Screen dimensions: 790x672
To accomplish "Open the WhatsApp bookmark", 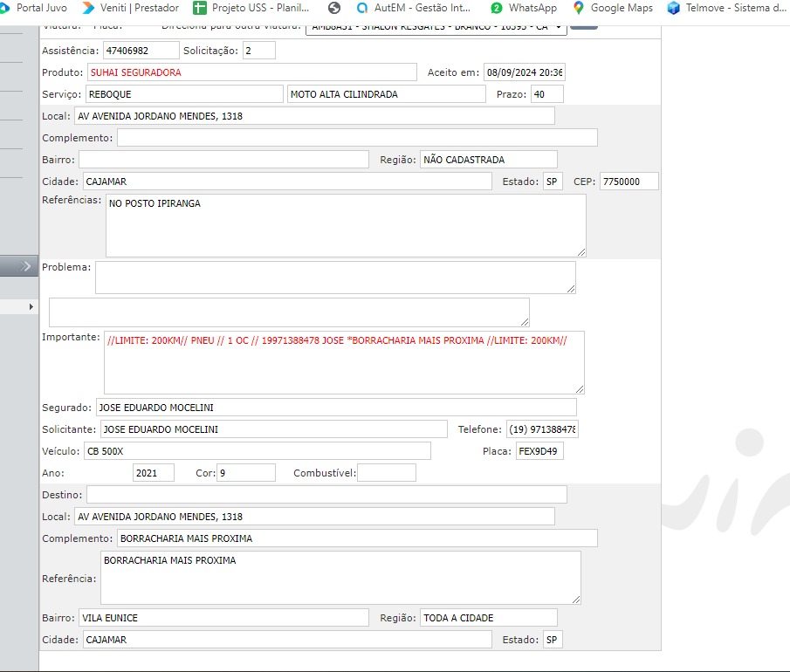I will click(524, 8).
